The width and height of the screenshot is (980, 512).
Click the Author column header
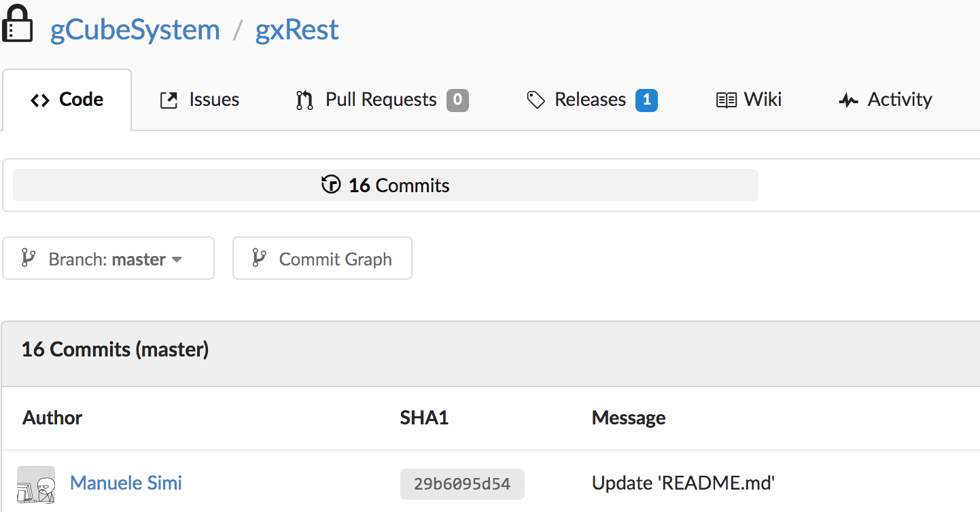point(52,418)
